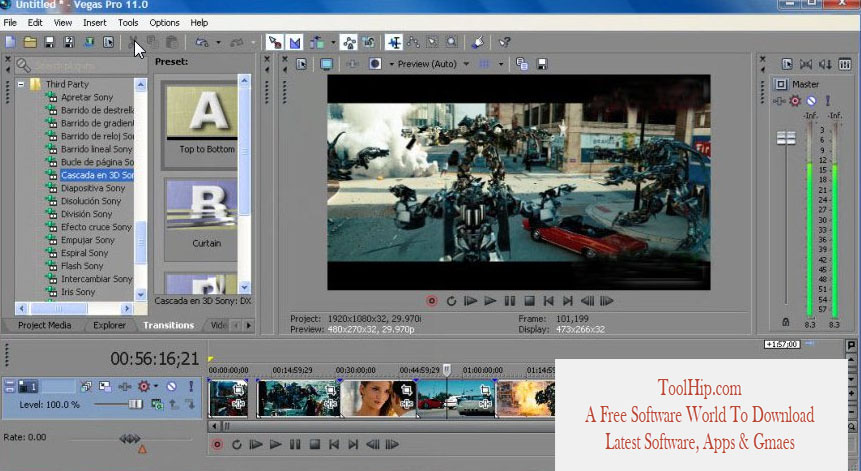
Task: Select the Zoom Edit magnifier tool
Action: (x=451, y=42)
